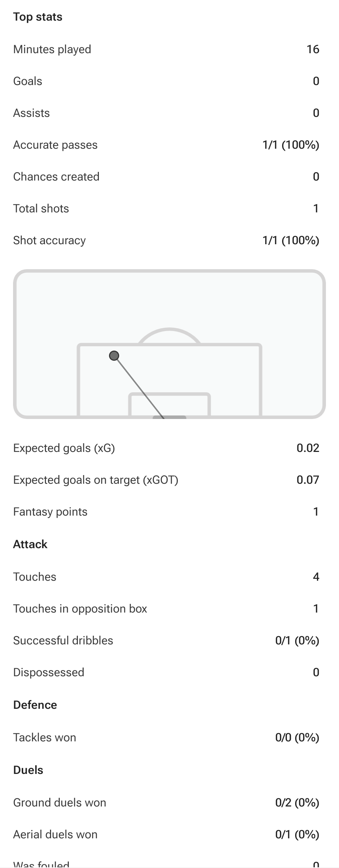
Task: Click the Shot accuracy value 1/1 (100%)
Action: click(x=291, y=240)
